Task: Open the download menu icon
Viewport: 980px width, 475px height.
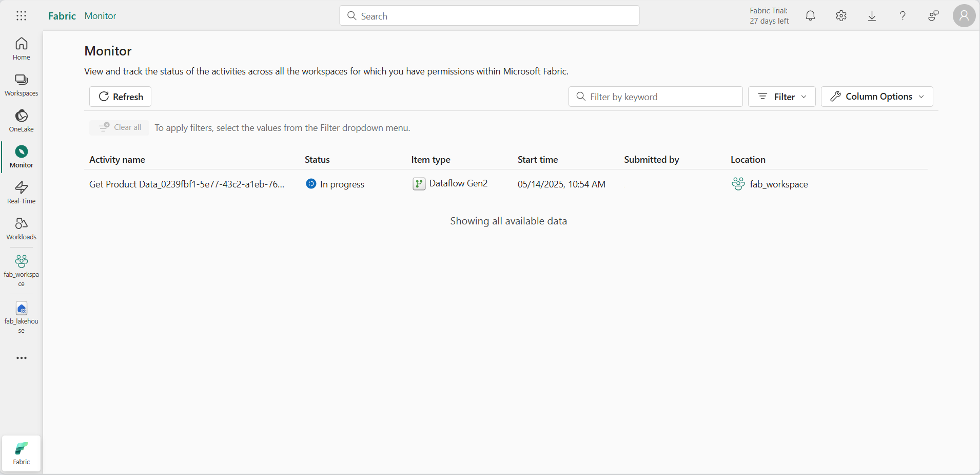Action: [x=872, y=16]
